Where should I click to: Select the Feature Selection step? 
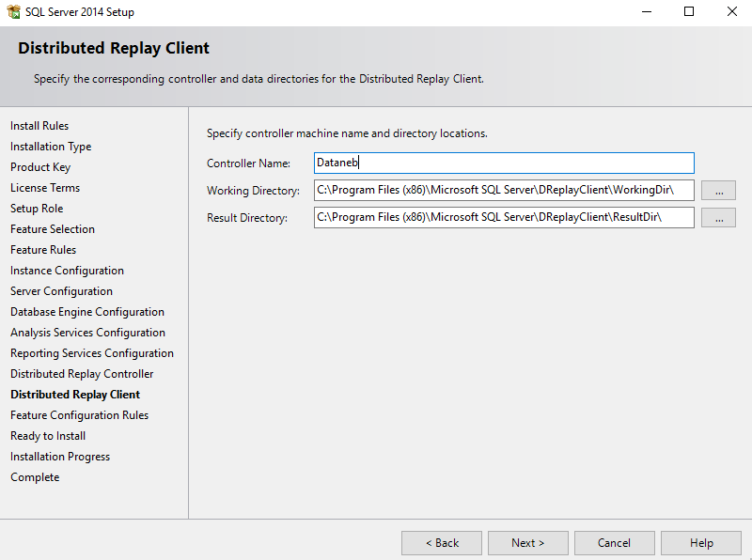(53, 228)
